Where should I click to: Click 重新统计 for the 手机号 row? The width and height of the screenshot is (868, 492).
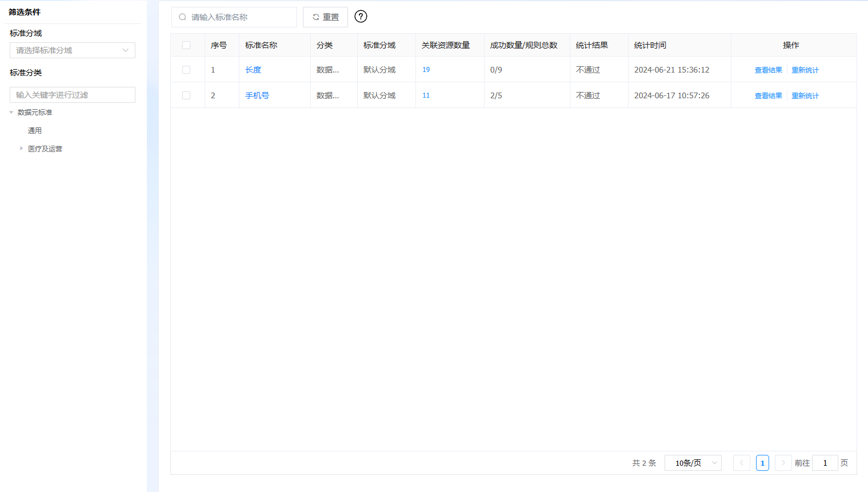pyautogui.click(x=805, y=96)
